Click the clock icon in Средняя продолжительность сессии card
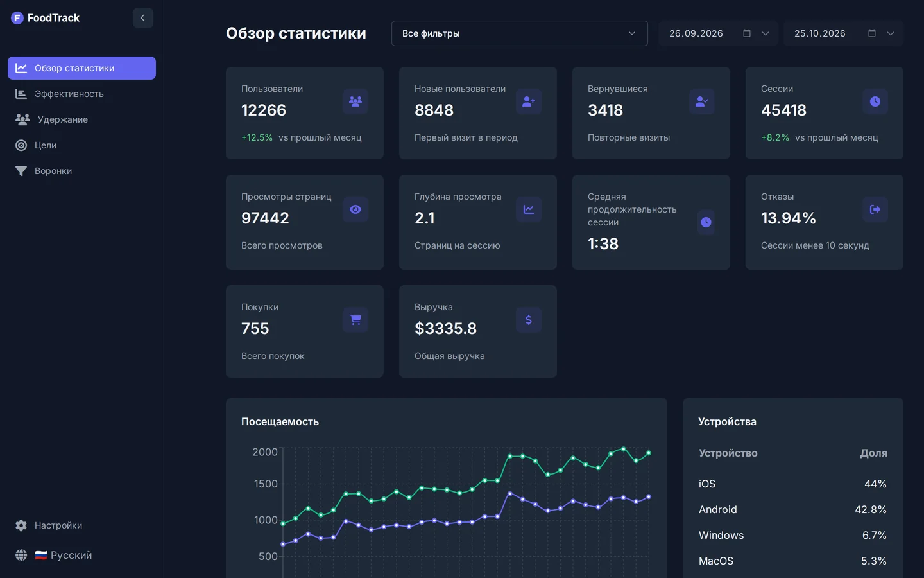 pyautogui.click(x=706, y=222)
